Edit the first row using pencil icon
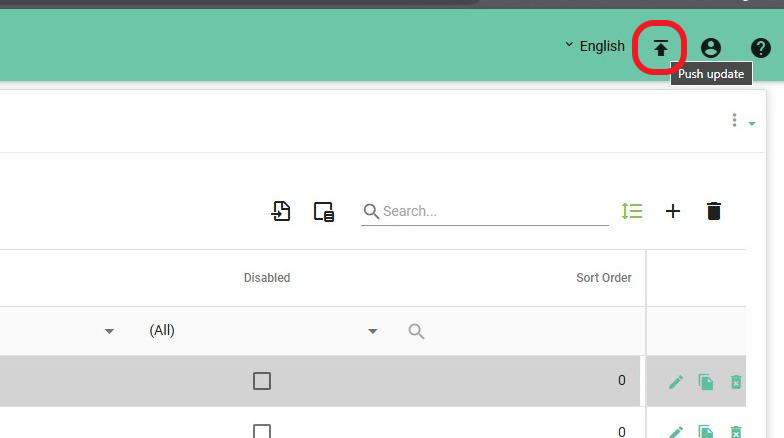 [676, 381]
